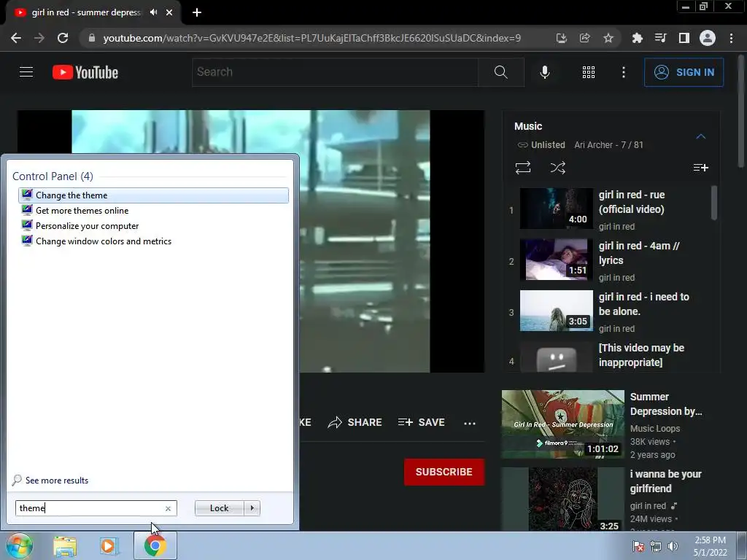The image size is (747, 560).
Task: Open more actions ellipsis below video
Action: point(469,423)
